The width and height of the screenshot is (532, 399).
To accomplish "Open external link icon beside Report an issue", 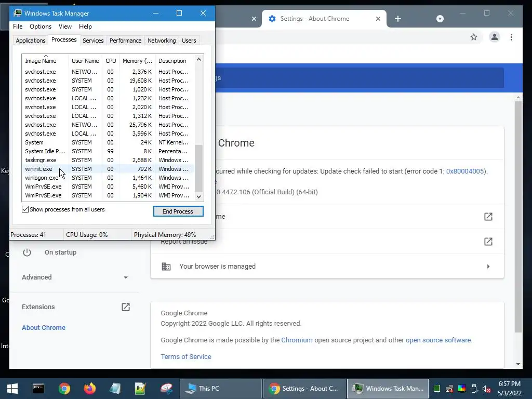I will pyautogui.click(x=488, y=242).
